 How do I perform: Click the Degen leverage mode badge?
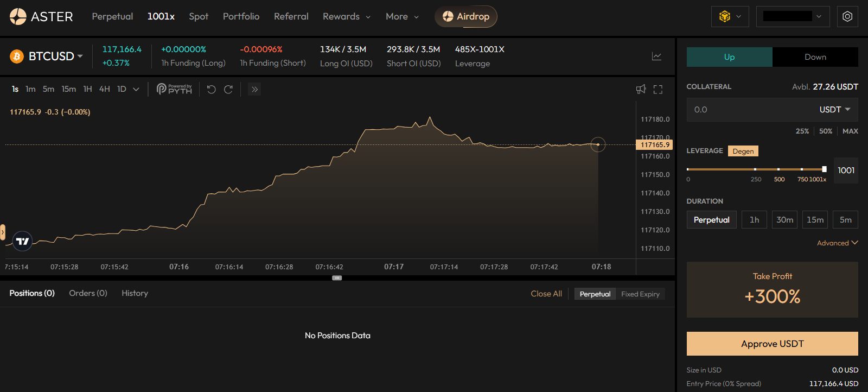[x=743, y=151]
